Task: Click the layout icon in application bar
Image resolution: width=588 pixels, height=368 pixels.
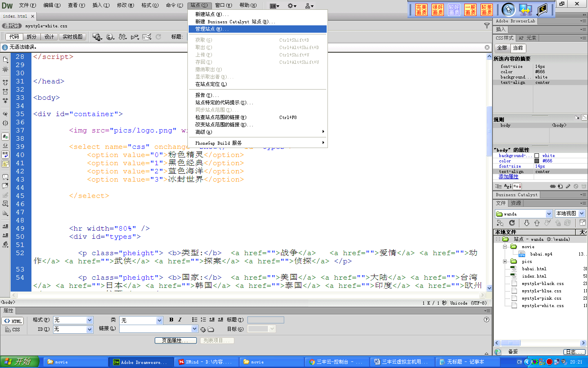Action: pyautogui.click(x=274, y=6)
